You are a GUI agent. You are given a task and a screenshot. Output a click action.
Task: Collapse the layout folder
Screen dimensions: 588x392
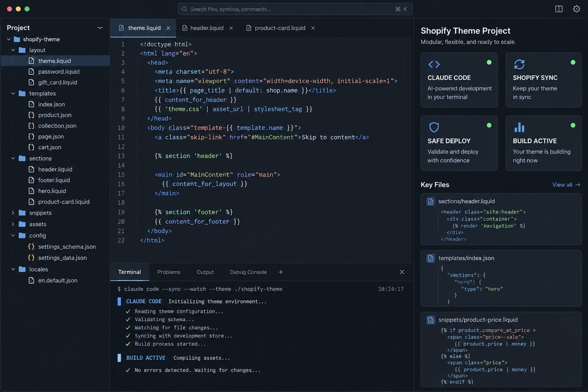click(x=13, y=50)
